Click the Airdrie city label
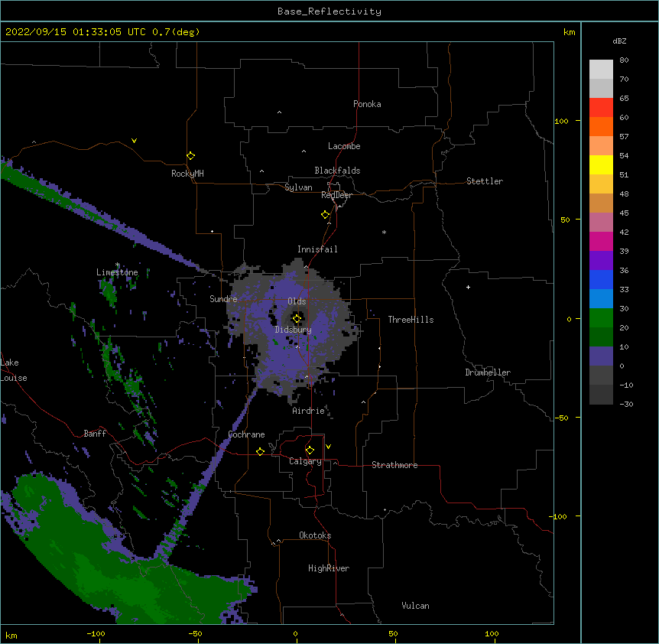This screenshot has height=644, width=659. click(309, 411)
